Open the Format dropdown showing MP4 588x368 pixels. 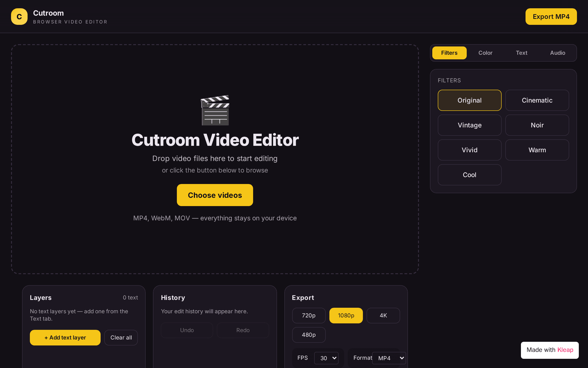(x=389, y=358)
